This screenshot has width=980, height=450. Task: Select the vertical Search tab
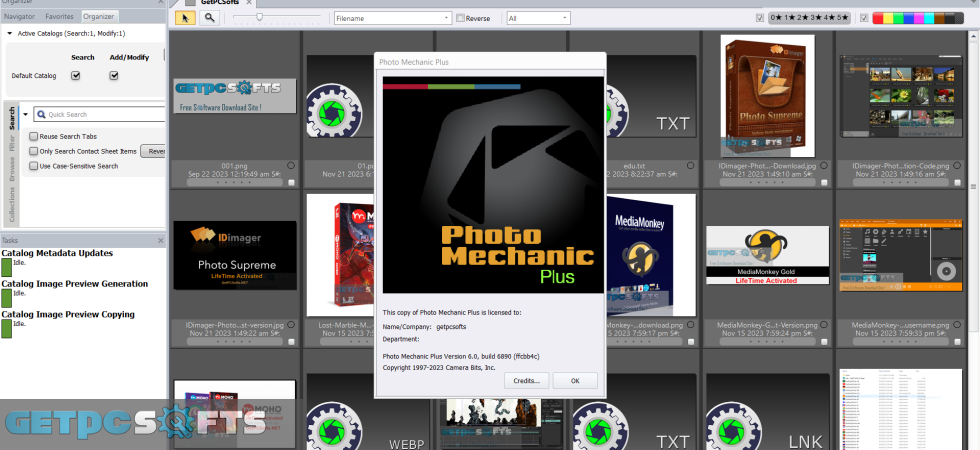coord(12,119)
